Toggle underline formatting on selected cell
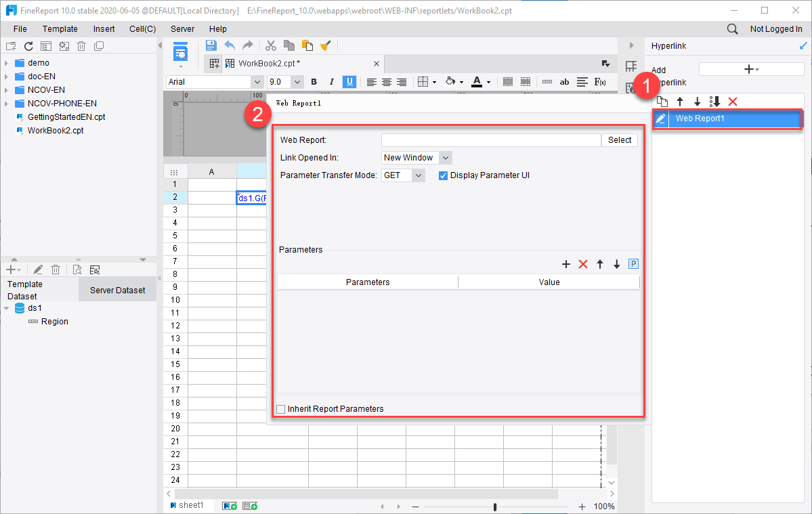This screenshot has width=812, height=514. tap(349, 82)
